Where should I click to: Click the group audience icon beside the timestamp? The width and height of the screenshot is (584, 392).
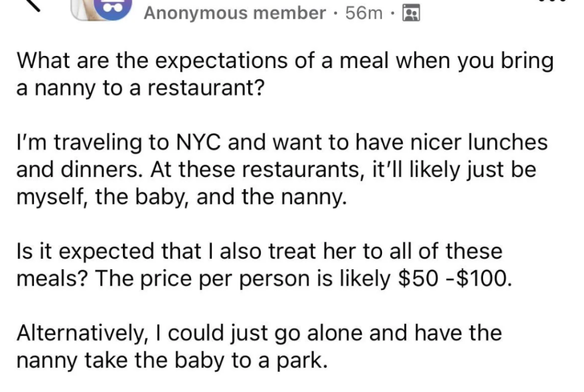[411, 12]
